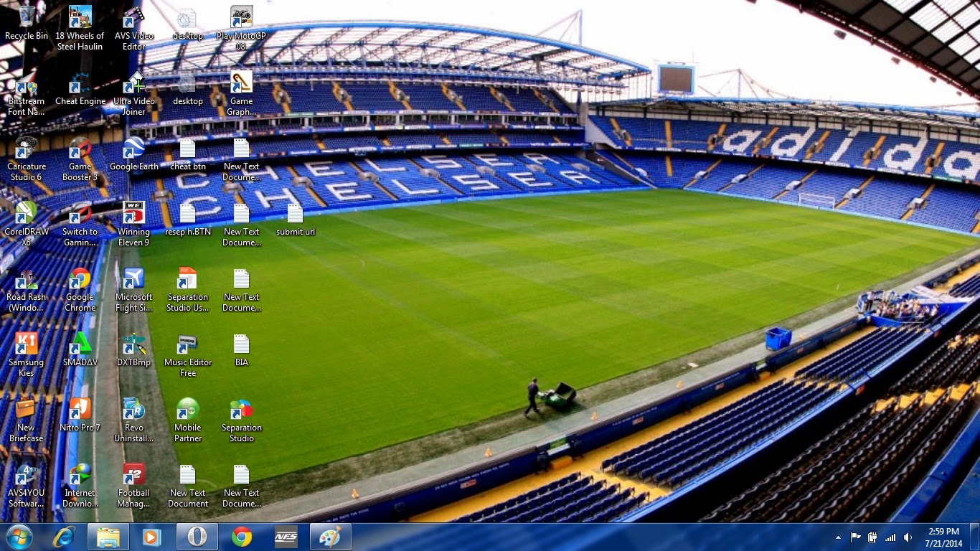The height and width of the screenshot is (551, 980).
Task: Select the Game Graph desktop icon
Action: click(241, 93)
